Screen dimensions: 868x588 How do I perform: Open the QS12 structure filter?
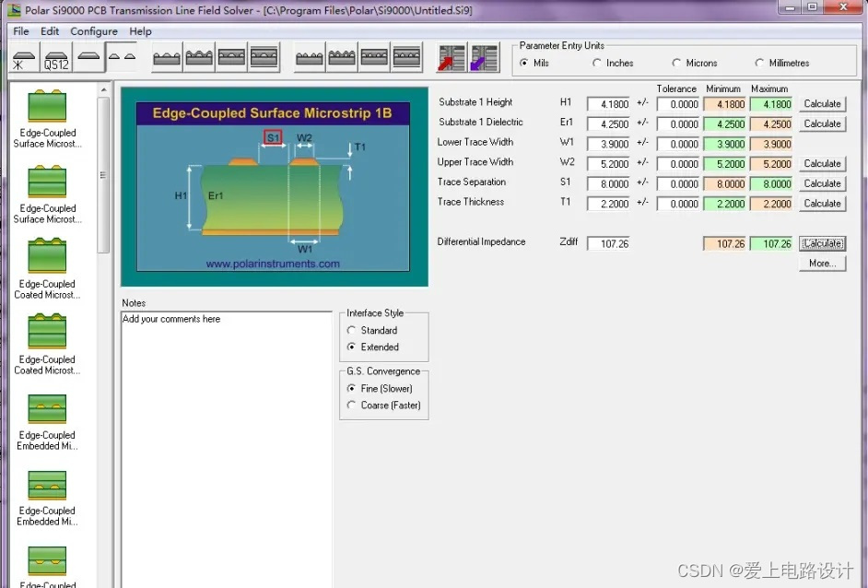[56, 57]
